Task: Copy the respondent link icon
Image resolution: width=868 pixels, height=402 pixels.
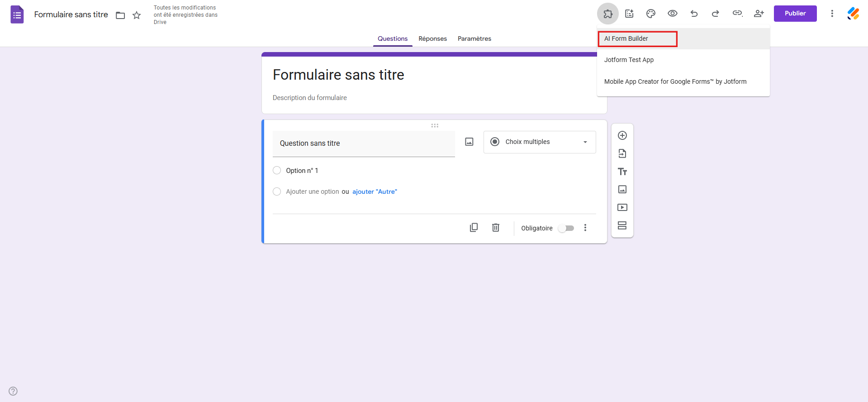Action: tap(737, 14)
